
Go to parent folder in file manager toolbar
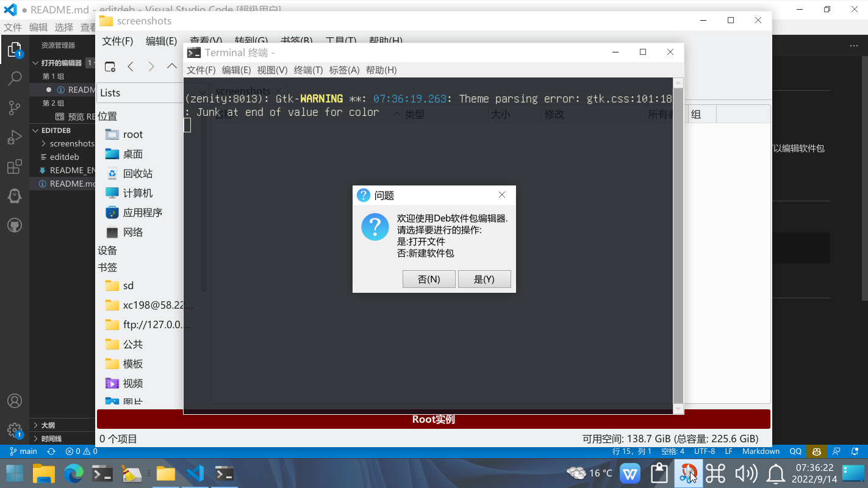172,66
